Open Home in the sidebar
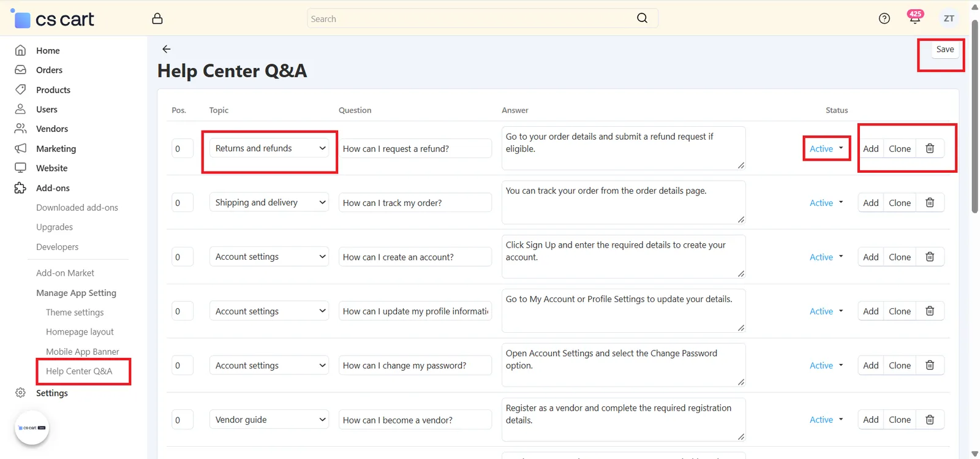980x459 pixels. (x=48, y=50)
